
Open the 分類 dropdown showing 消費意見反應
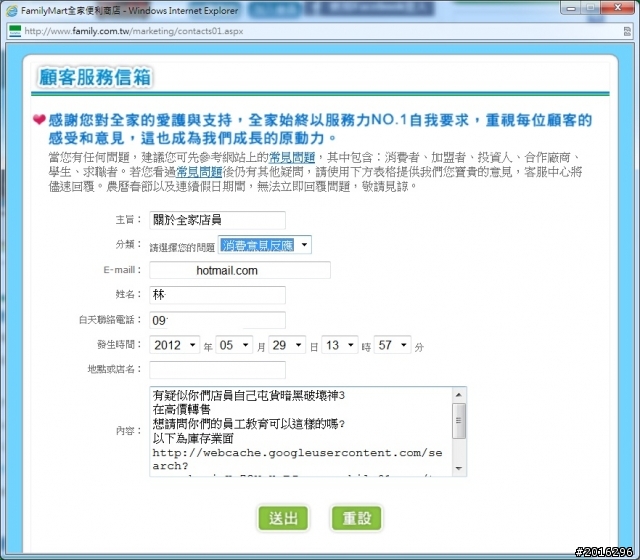pos(264,244)
